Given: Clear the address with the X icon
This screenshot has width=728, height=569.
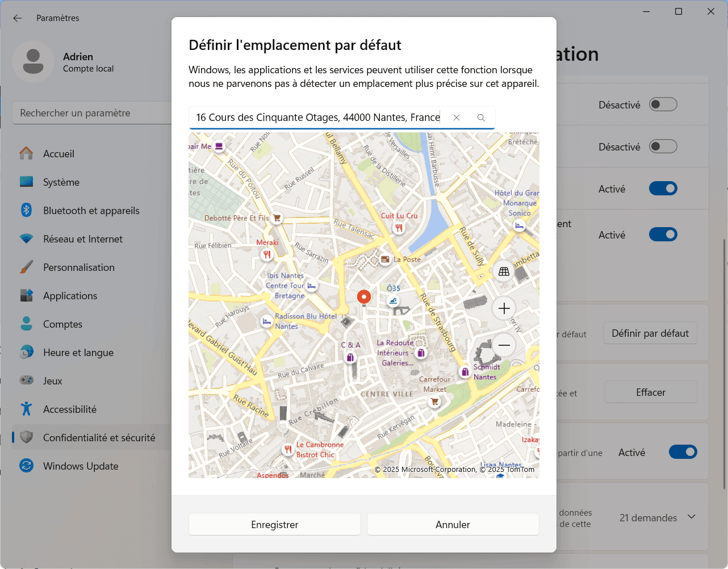Looking at the screenshot, I should [x=457, y=118].
